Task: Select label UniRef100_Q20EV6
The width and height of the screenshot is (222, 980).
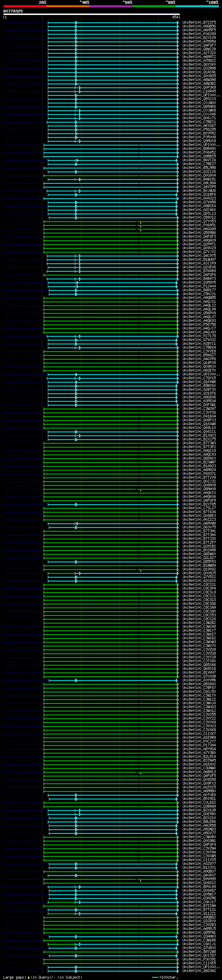Action: coord(199,267)
